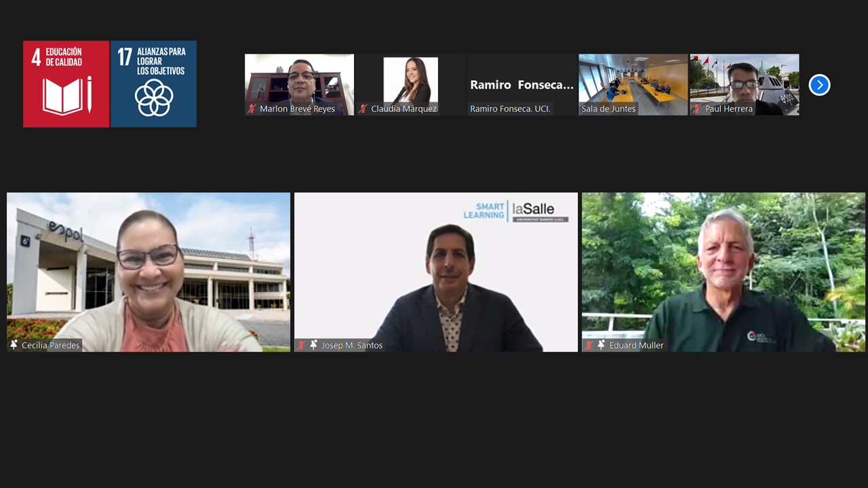Select the Sala de Juntes video thumbnail

tap(633, 80)
